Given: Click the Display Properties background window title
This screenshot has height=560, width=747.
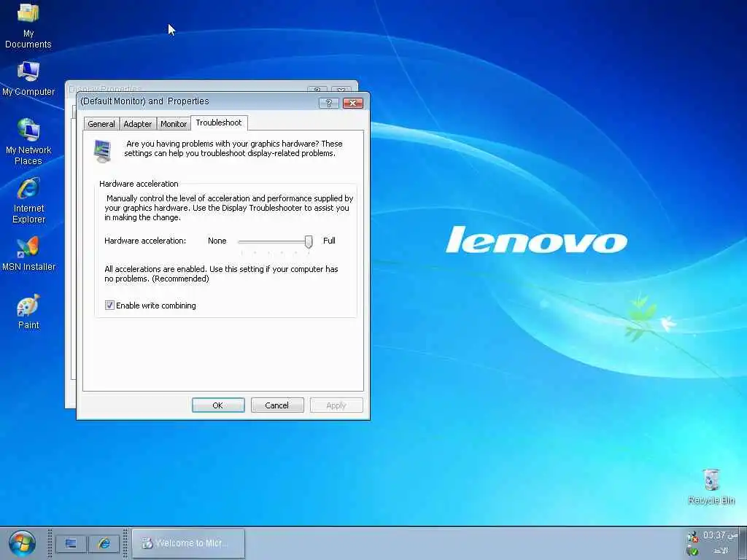Looking at the screenshot, I should [x=105, y=88].
